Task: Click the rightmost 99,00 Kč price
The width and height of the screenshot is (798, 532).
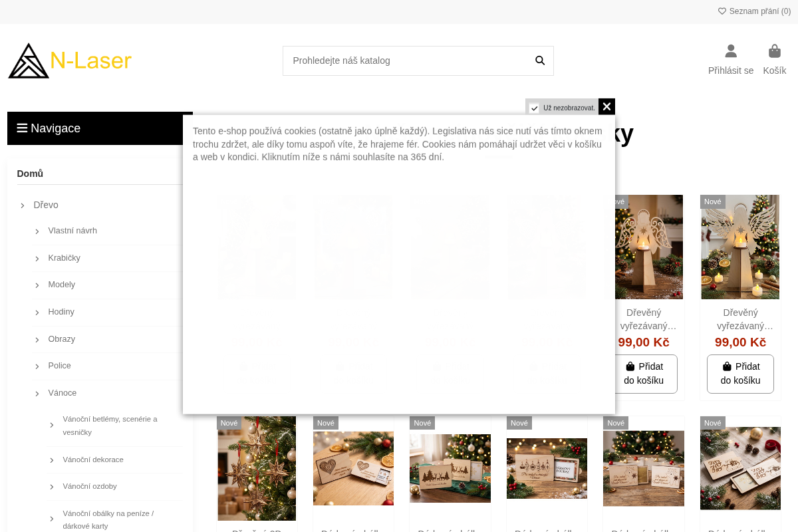Action: [x=740, y=342]
